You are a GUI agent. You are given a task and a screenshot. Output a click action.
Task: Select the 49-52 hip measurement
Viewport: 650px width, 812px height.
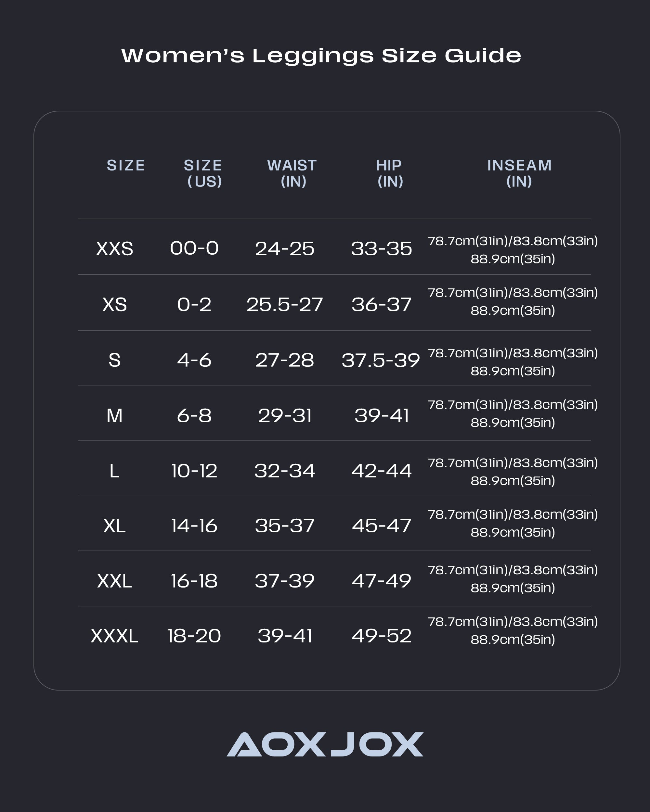[x=381, y=636]
